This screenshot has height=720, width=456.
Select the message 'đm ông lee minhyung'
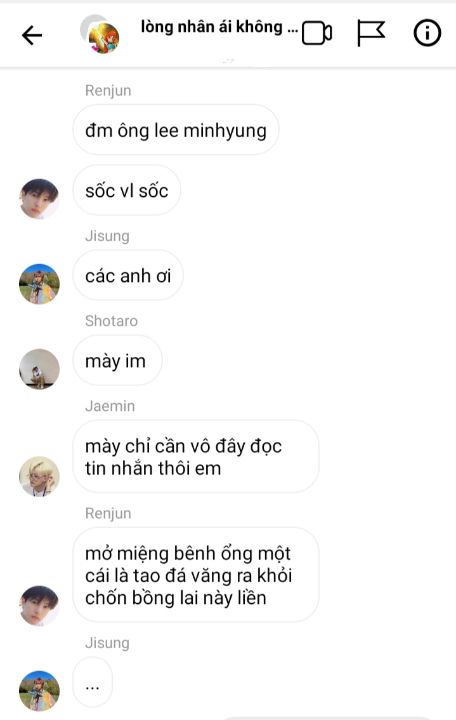[176, 130]
